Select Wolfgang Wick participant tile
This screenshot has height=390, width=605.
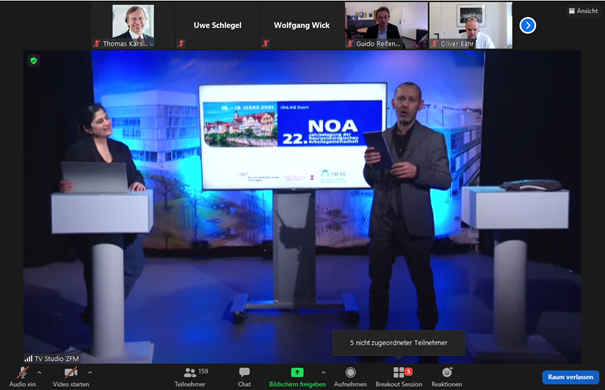click(x=302, y=25)
